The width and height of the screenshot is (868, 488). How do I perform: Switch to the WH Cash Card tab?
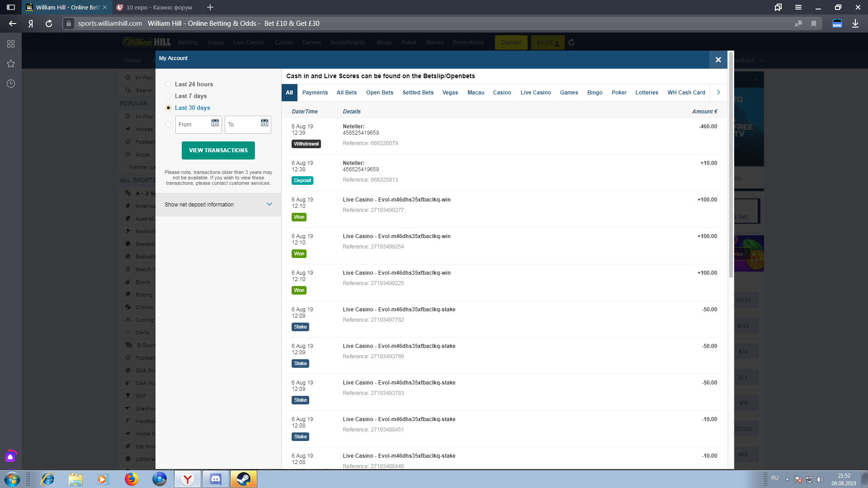[x=686, y=93]
